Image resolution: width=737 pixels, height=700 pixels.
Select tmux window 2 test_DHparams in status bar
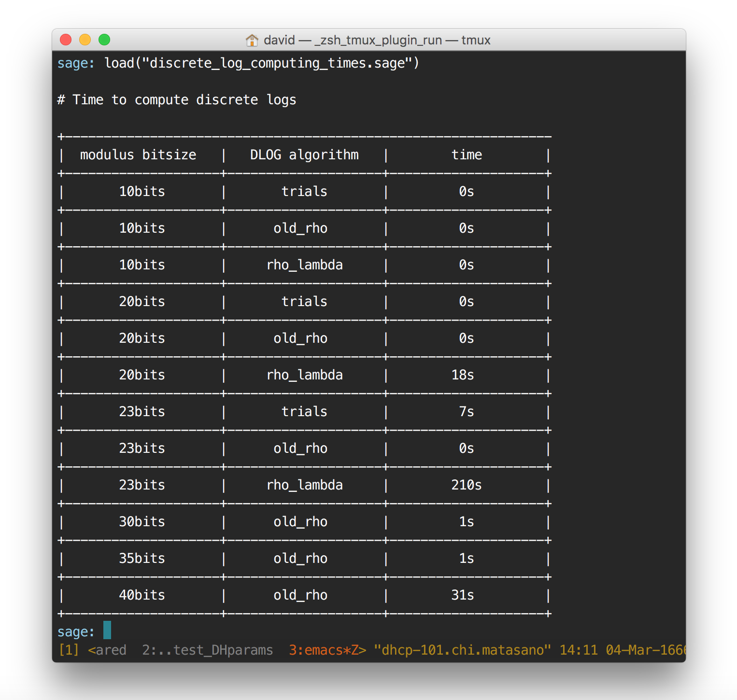tap(207, 650)
